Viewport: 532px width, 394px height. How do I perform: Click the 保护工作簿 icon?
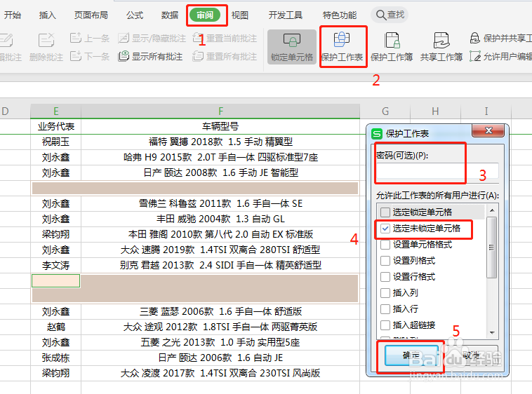(x=392, y=40)
